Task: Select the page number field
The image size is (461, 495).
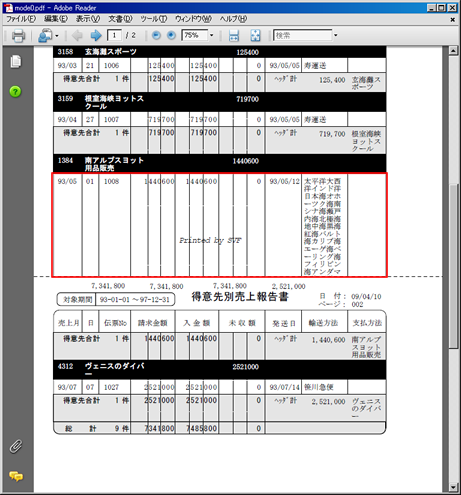Action: point(114,35)
